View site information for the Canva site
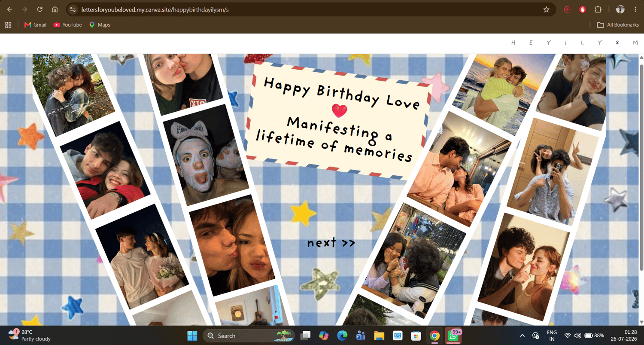The width and height of the screenshot is (644, 345). click(73, 9)
